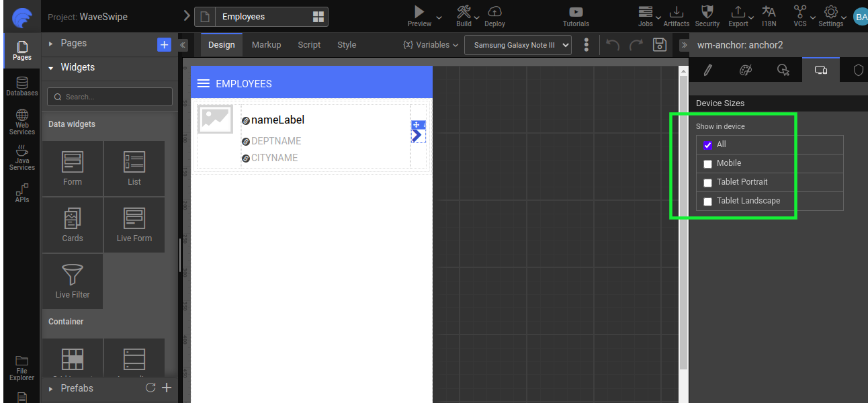868x403 pixels.
Task: Open the Java Services sidebar section
Action: point(21,159)
